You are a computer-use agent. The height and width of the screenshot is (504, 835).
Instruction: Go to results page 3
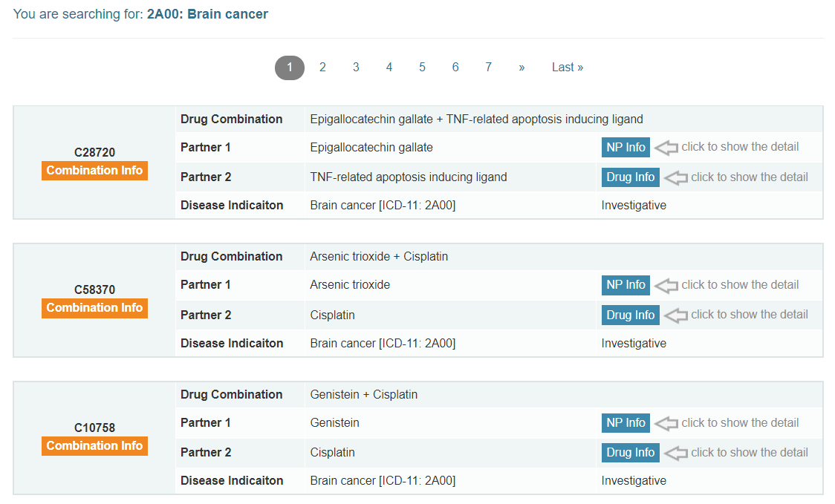pos(356,68)
